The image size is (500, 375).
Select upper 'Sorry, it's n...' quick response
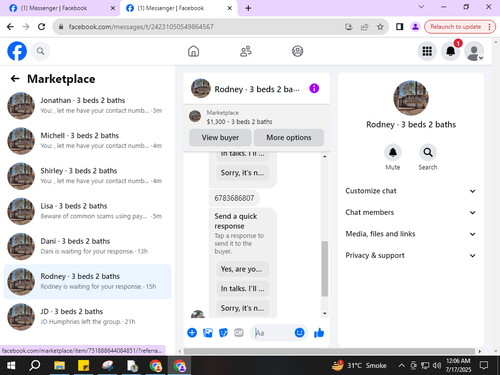[x=242, y=173]
